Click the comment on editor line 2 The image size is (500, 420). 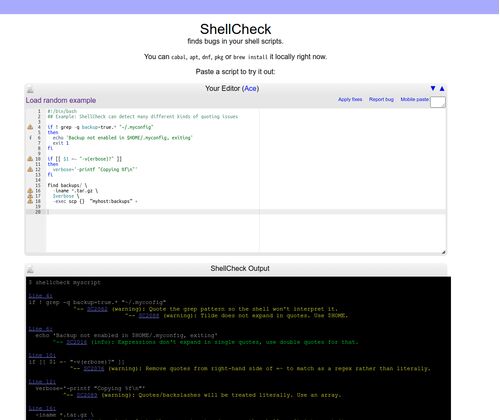[143, 117]
